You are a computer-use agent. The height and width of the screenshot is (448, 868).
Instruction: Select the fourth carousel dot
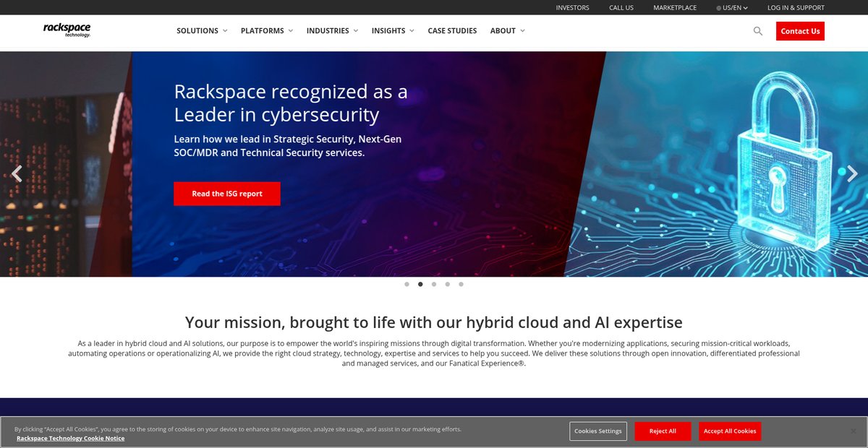pos(448,284)
